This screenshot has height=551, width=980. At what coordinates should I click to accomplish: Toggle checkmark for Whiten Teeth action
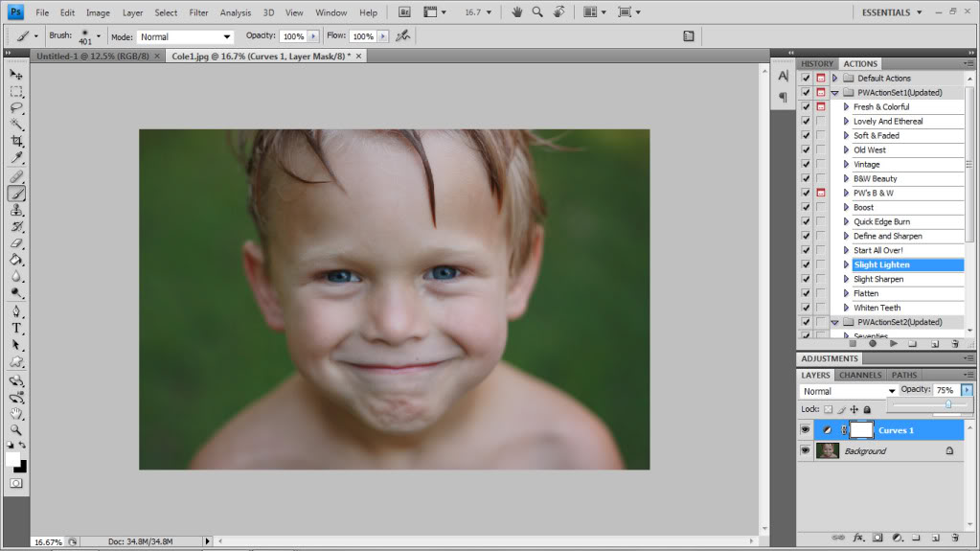click(806, 308)
